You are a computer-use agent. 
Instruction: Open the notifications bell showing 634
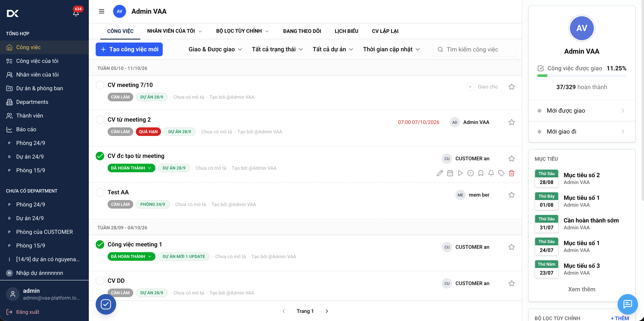click(x=76, y=13)
